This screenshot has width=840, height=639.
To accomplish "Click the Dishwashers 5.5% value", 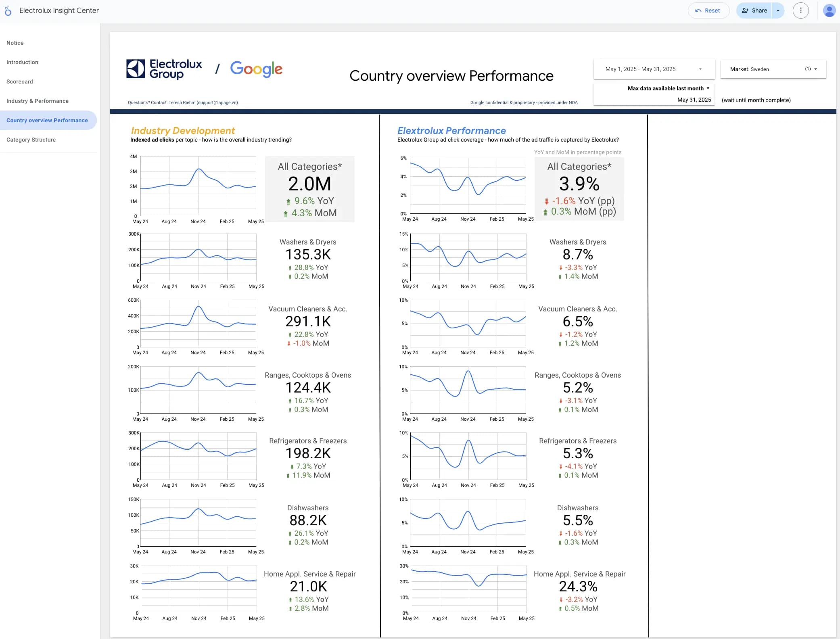I will coord(578,520).
